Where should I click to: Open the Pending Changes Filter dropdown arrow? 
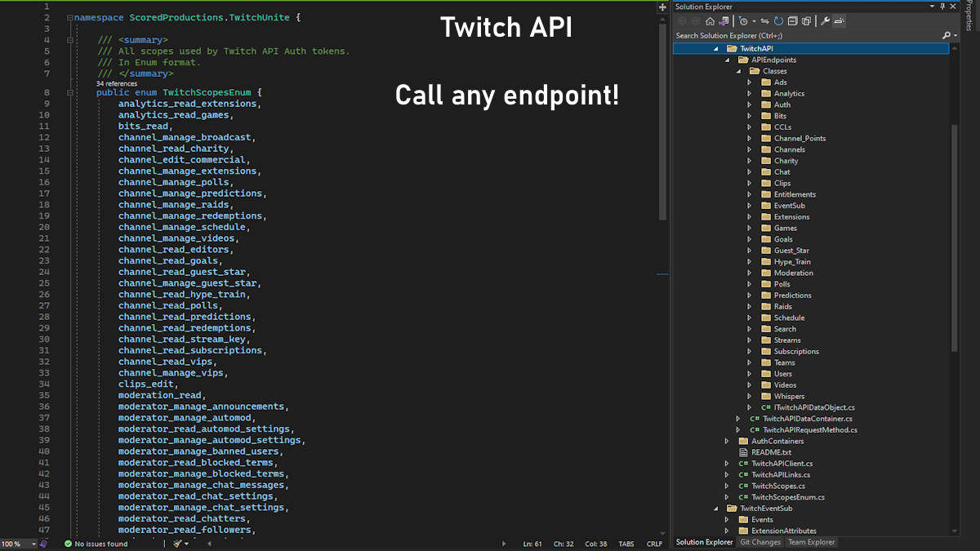coord(754,21)
